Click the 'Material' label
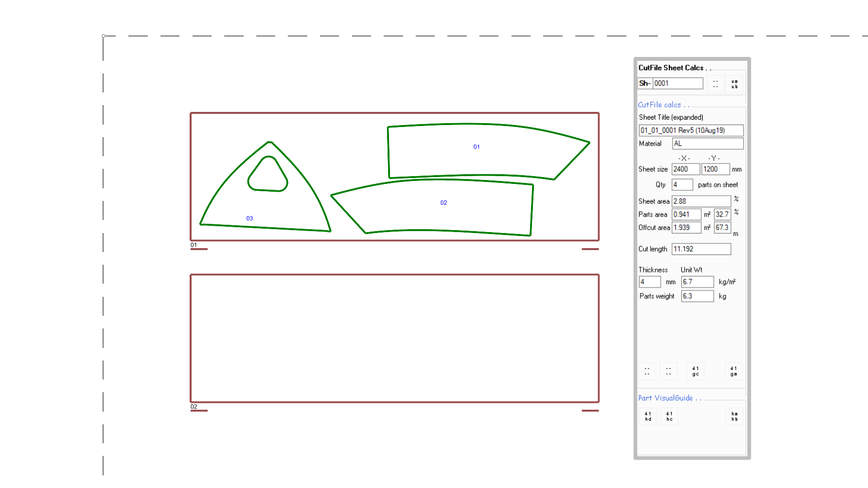This screenshot has height=488, width=868. [x=650, y=144]
